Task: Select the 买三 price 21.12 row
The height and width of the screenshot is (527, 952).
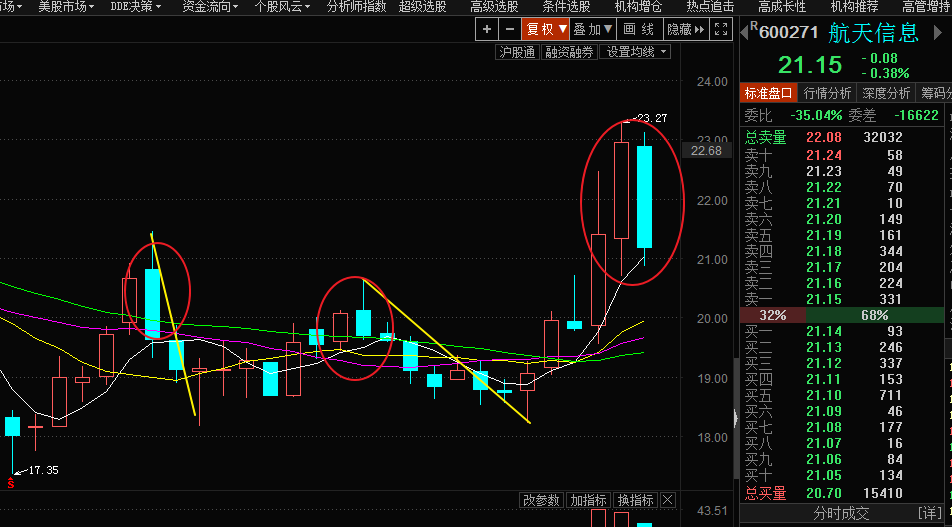Action: point(842,363)
